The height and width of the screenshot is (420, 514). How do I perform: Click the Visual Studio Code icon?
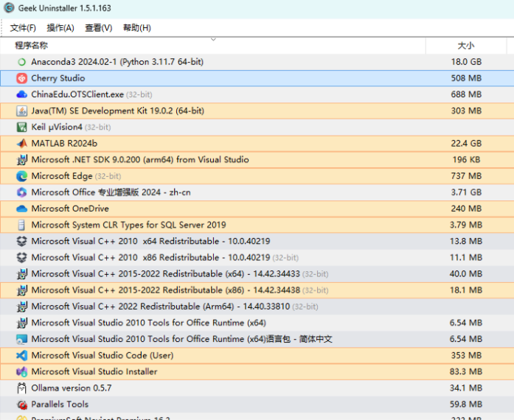[x=21, y=355]
